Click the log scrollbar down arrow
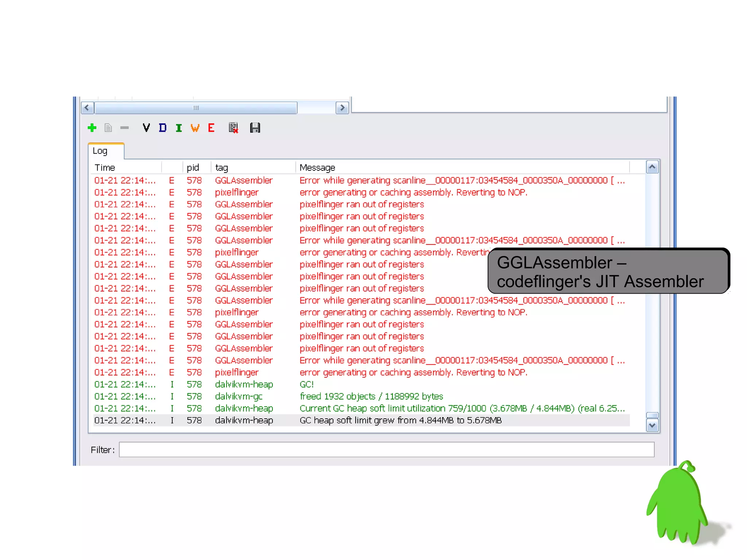 tap(652, 425)
